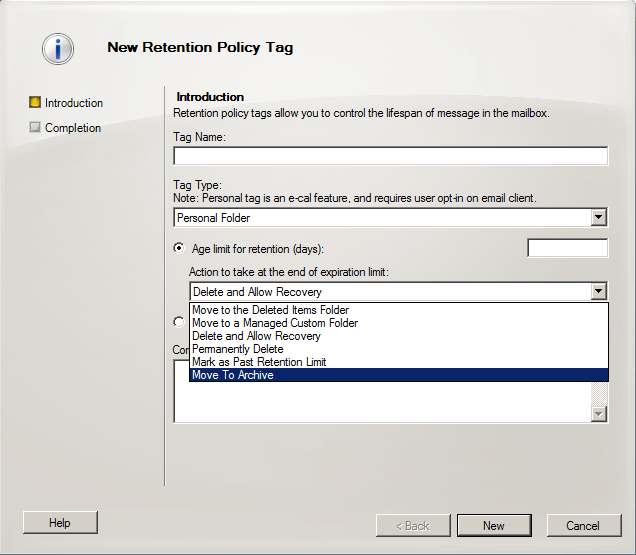Click the age limit days input box
Screen dimensions: 636x555
point(567,248)
